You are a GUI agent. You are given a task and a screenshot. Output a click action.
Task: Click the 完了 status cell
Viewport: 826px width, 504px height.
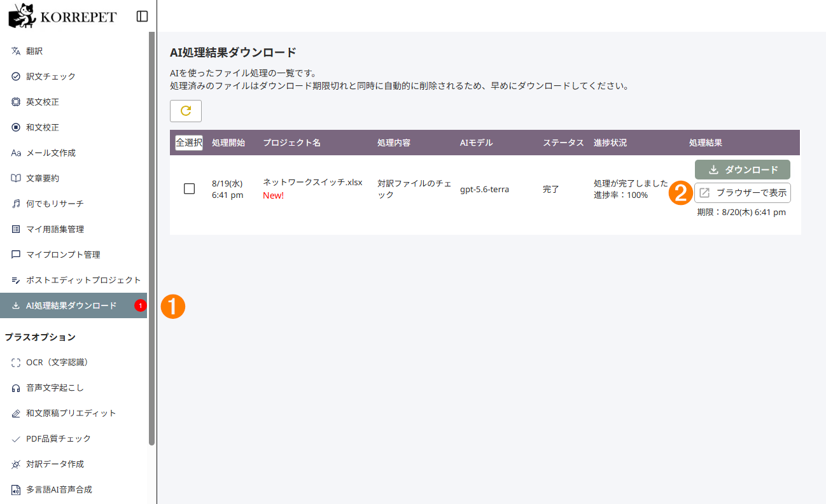[551, 189]
